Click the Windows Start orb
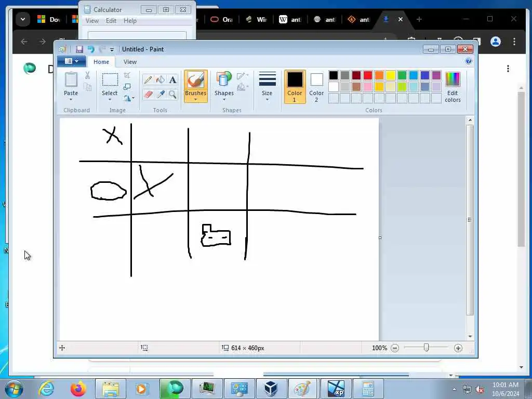The height and width of the screenshot is (399, 532). [x=14, y=389]
